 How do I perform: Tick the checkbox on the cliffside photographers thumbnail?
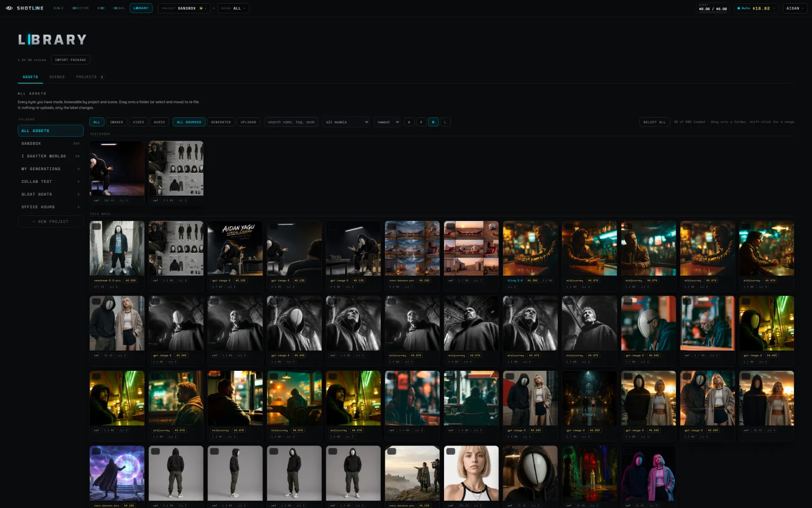392,451
